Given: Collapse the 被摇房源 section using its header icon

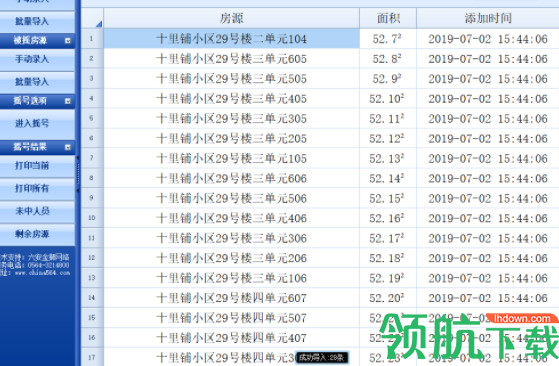Looking at the screenshot, I should tap(68, 41).
